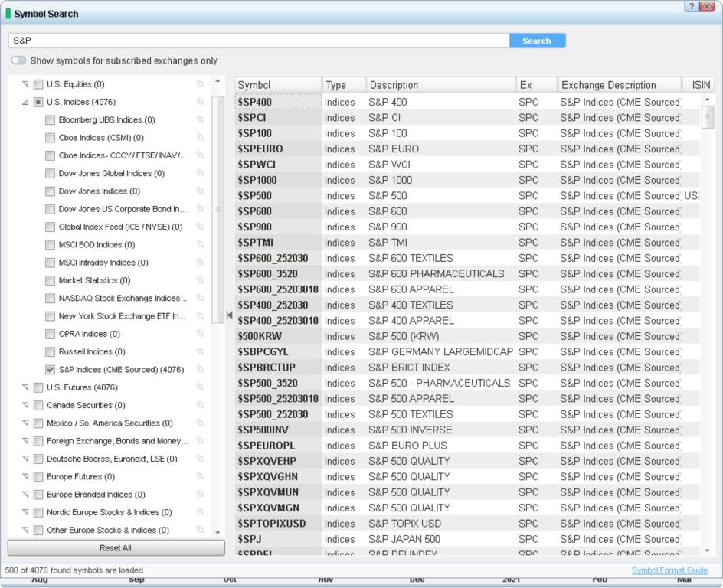Image resolution: width=723 pixels, height=588 pixels.
Task: Sort by the Description column header
Action: click(441, 85)
